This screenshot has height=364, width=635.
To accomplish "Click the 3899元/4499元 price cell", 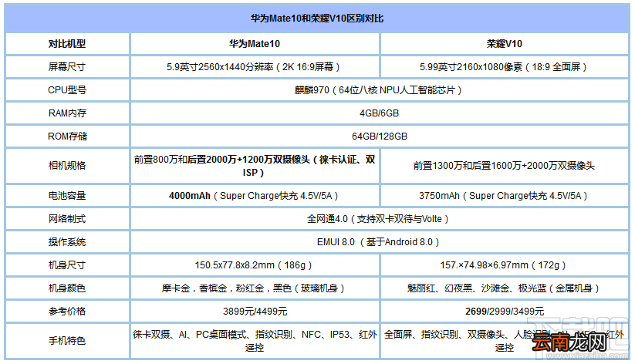I will [255, 311].
